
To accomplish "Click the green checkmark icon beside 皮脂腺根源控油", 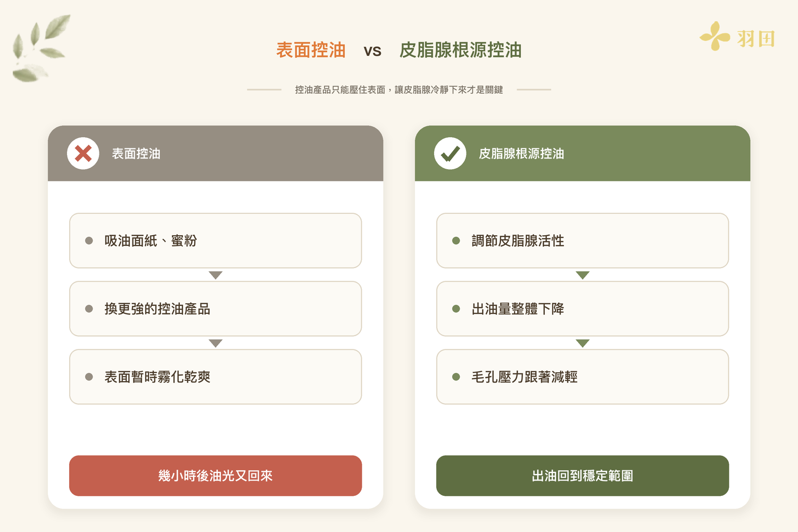I will pyautogui.click(x=450, y=154).
